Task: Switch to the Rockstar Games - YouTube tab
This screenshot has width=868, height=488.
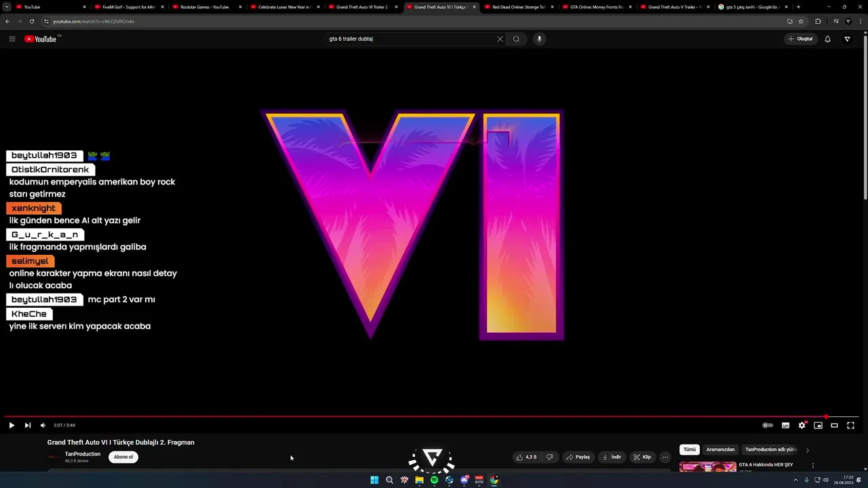Action: pos(206,7)
